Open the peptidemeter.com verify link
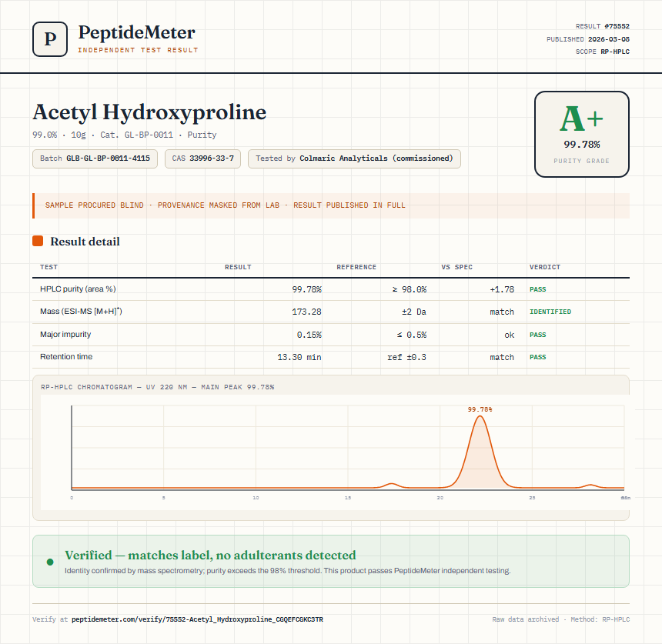Image resolution: width=662 pixels, height=644 pixels. (197, 619)
